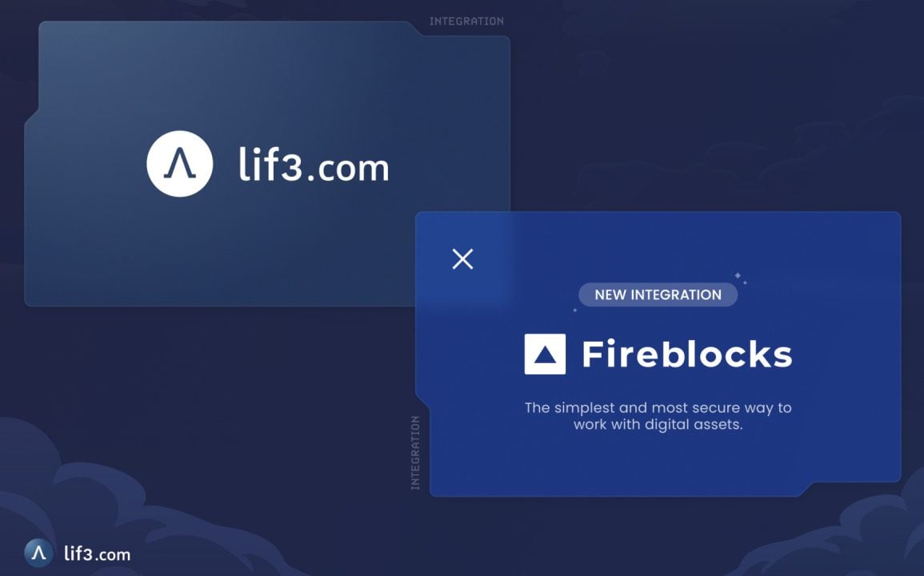Click the small lif3.com text at bottom
The height and width of the screenshot is (576, 924).
98,554
